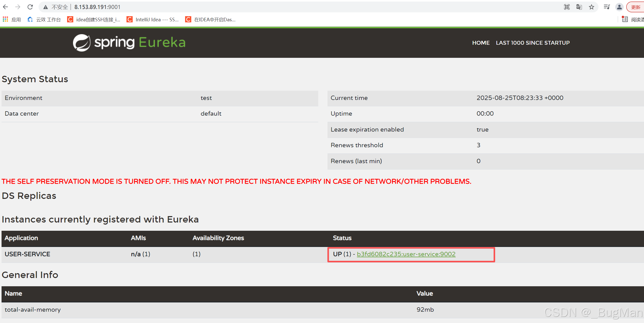Viewport: 644px width, 323px height.
Task: Click the browser forward arrow
Action: coord(18,7)
